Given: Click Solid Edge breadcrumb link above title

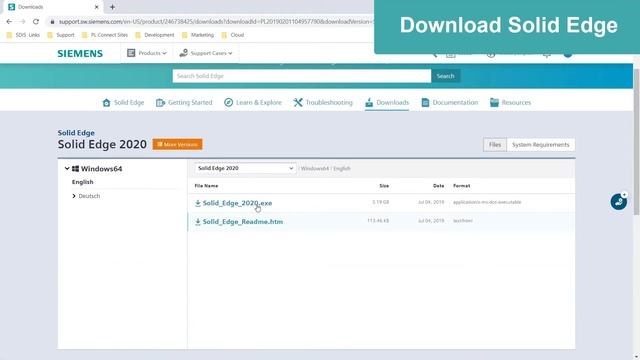Looking at the screenshot, I should 76,133.
